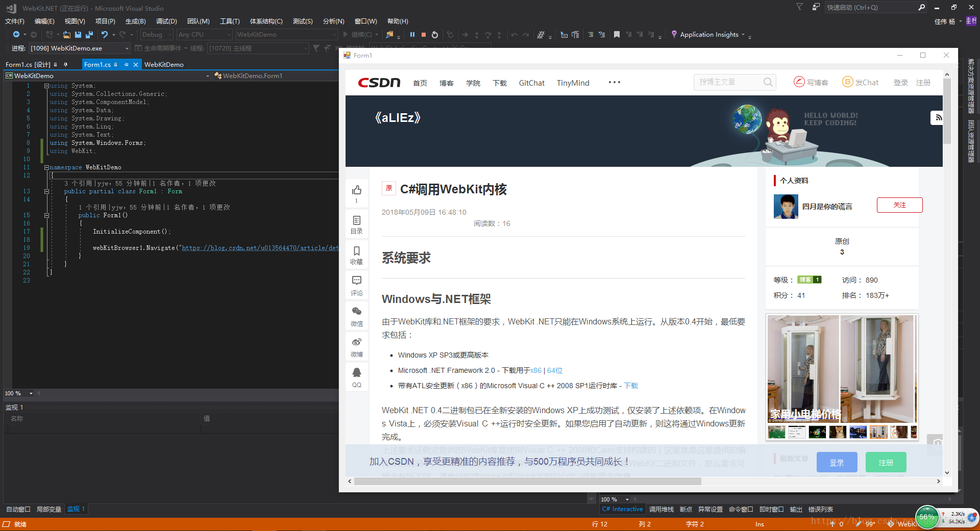The image size is (980, 531).
Task: Click the like thumbs-up icon on the article
Action: (357, 190)
